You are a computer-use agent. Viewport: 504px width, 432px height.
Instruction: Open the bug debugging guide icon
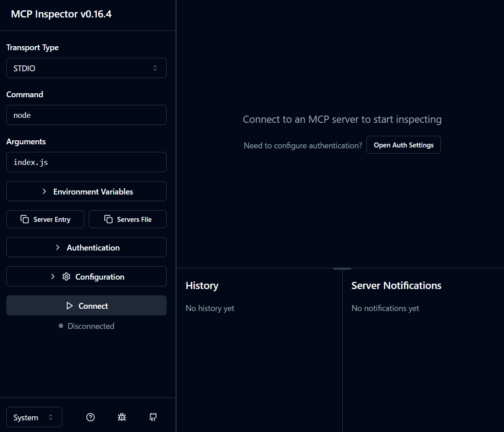122,417
